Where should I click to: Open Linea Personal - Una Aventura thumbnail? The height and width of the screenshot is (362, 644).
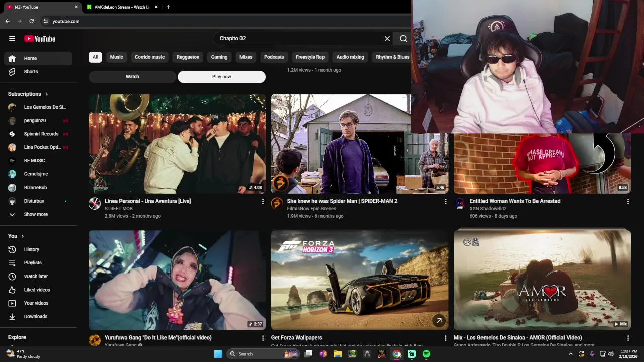177,143
